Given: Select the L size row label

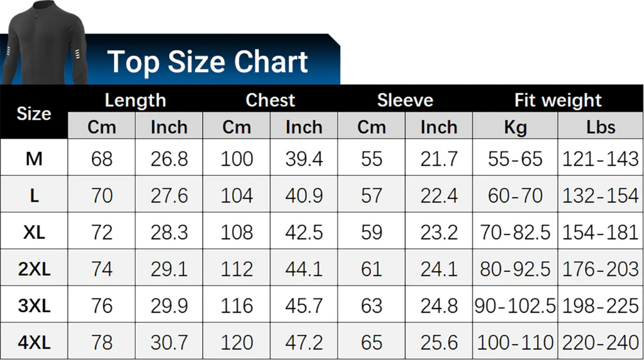Looking at the screenshot, I should 34,195.
